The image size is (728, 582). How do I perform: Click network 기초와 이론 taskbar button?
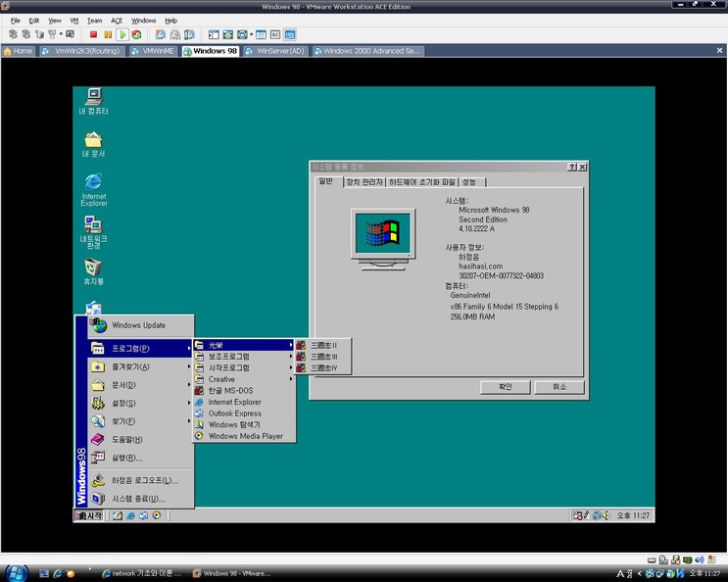[x=141, y=573]
